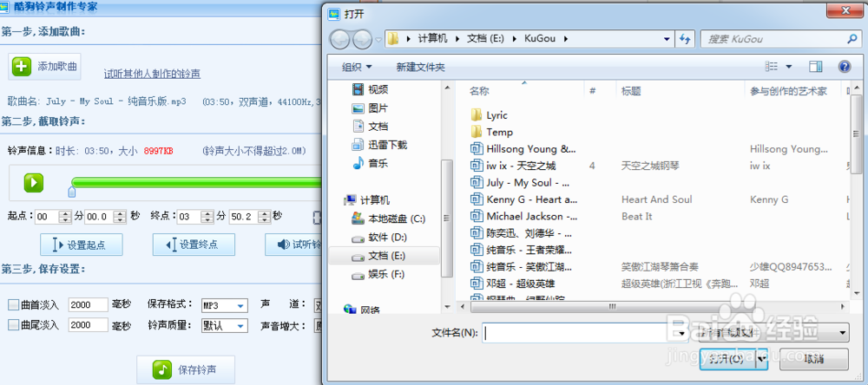Viewport: 868px width, 385px height.
Task: Select 迅雷下载 in navigation pane
Action: tap(380, 145)
